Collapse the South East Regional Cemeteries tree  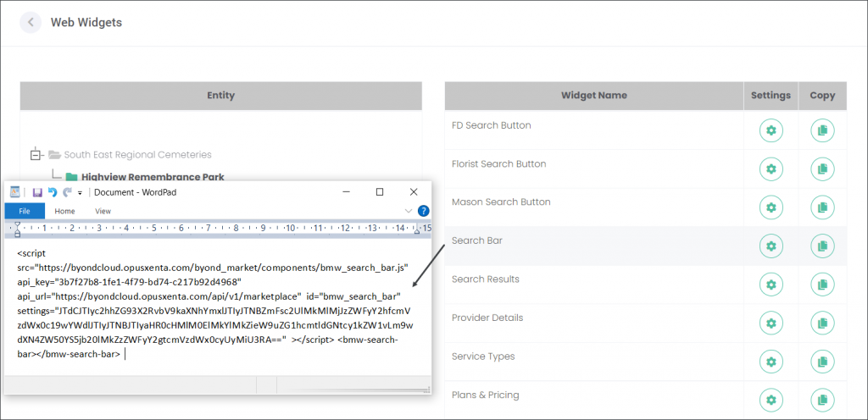coord(36,154)
